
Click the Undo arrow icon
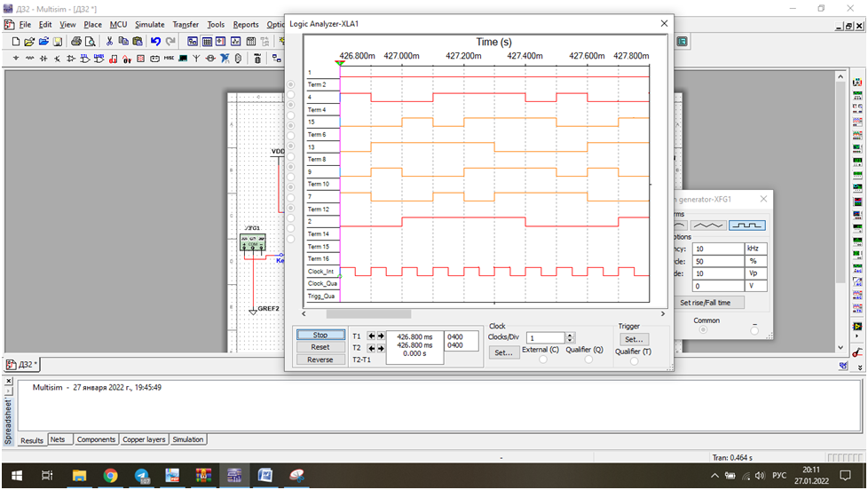[156, 42]
